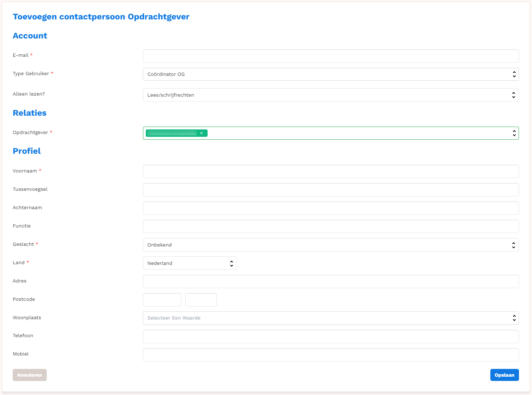Focus the Tussenvoegsel text field
Screen dimensions: 532x395
331,190
